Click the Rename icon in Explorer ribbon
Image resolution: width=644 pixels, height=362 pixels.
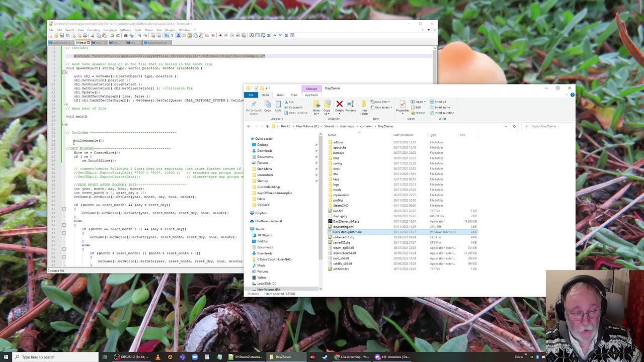351,104
